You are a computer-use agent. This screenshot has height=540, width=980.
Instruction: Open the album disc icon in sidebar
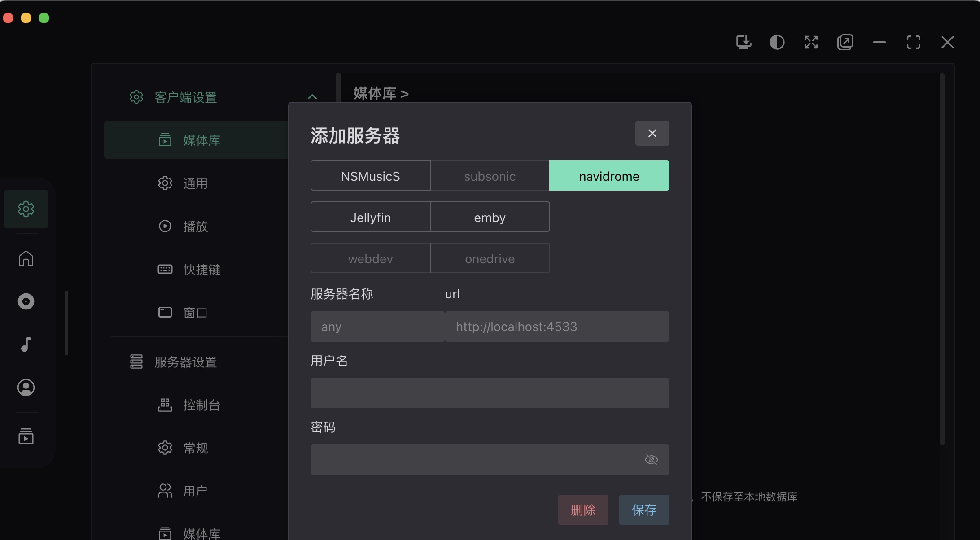(26, 301)
